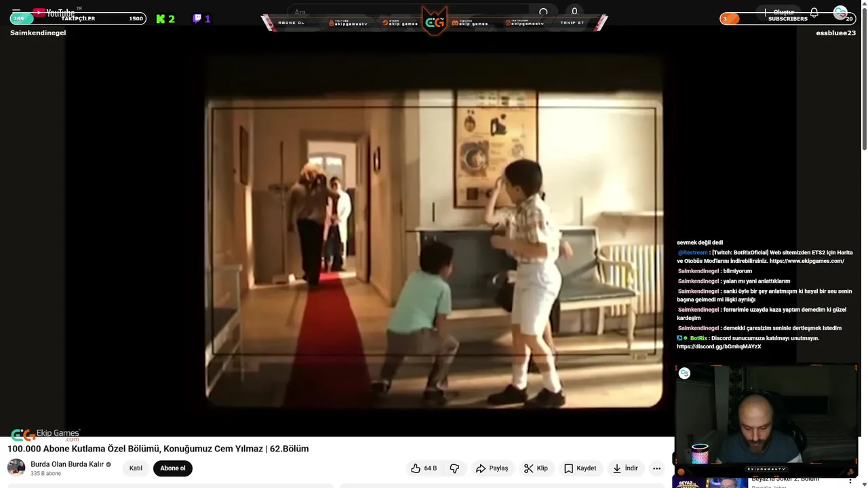Image resolution: width=868 pixels, height=488 pixels.
Task: Save video with Kaydet button
Action: [x=580, y=468]
